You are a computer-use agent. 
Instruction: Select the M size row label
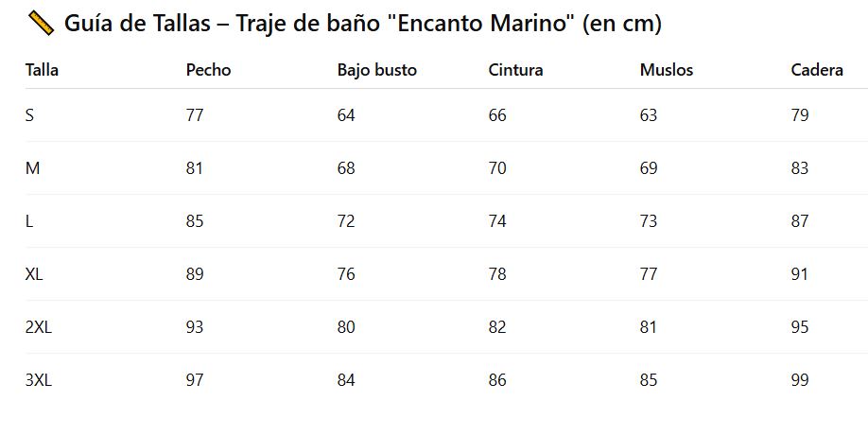click(32, 168)
